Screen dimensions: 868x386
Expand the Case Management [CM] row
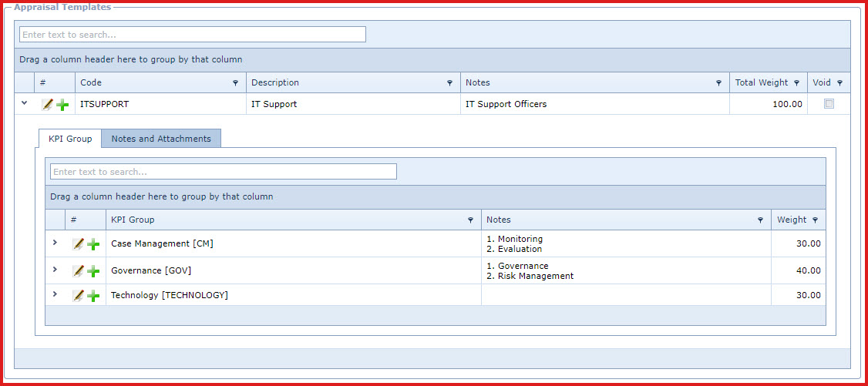click(x=55, y=243)
